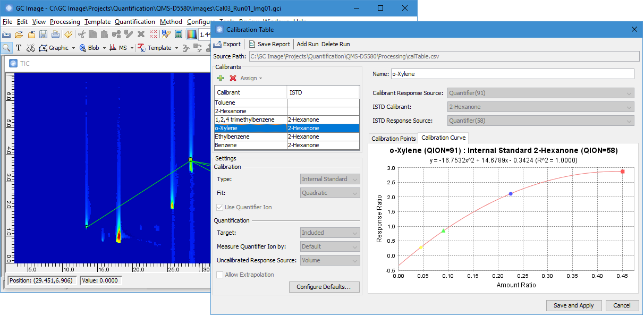Open the Quantification menu
Viewport: 644px width, 316px height.
tap(134, 22)
